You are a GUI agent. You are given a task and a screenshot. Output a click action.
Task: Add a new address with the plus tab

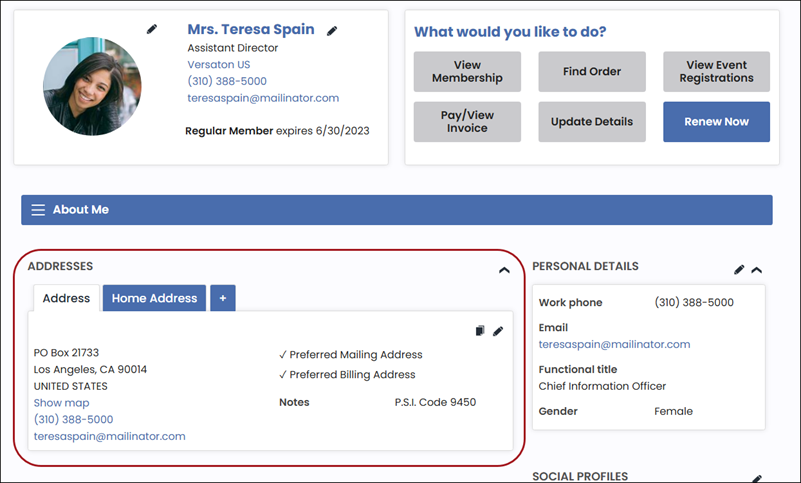(222, 298)
